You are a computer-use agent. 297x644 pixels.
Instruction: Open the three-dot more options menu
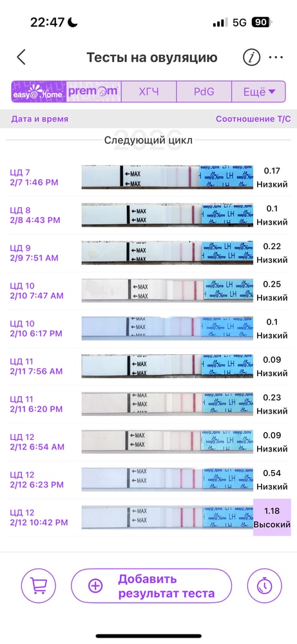click(276, 57)
